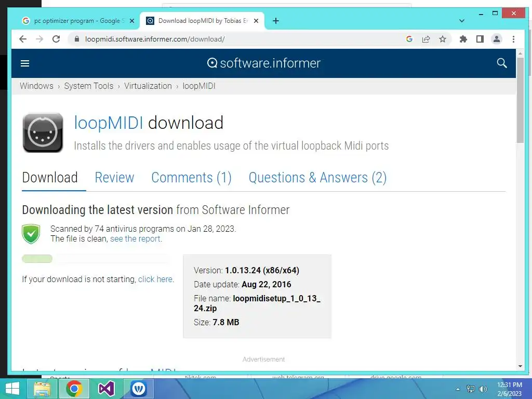Open network status tray icon
This screenshot has width=532, height=399.
pos(470,389)
